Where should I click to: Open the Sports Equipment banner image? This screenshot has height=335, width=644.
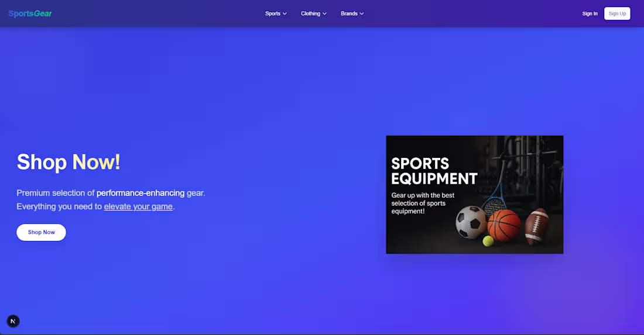tap(474, 195)
